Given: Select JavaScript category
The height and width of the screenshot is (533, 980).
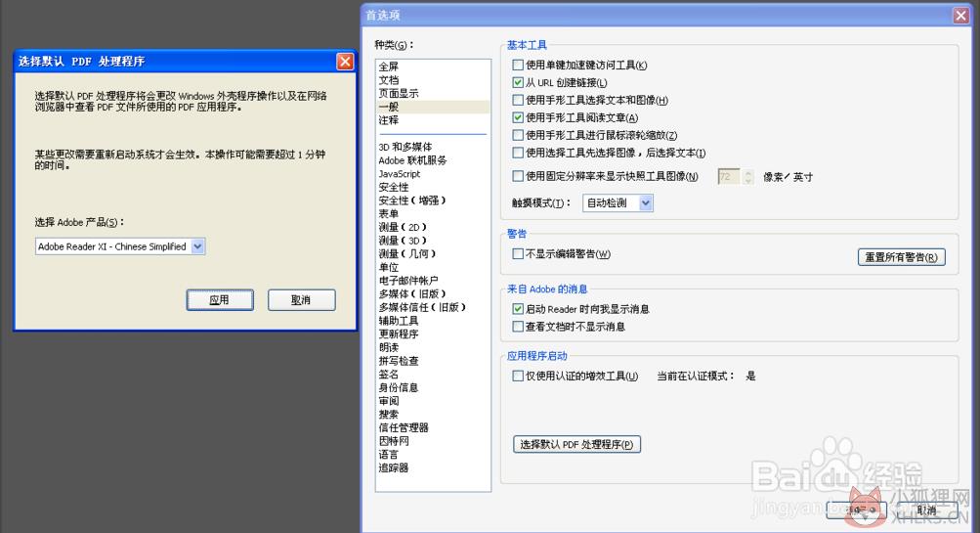Looking at the screenshot, I should coord(400,174).
